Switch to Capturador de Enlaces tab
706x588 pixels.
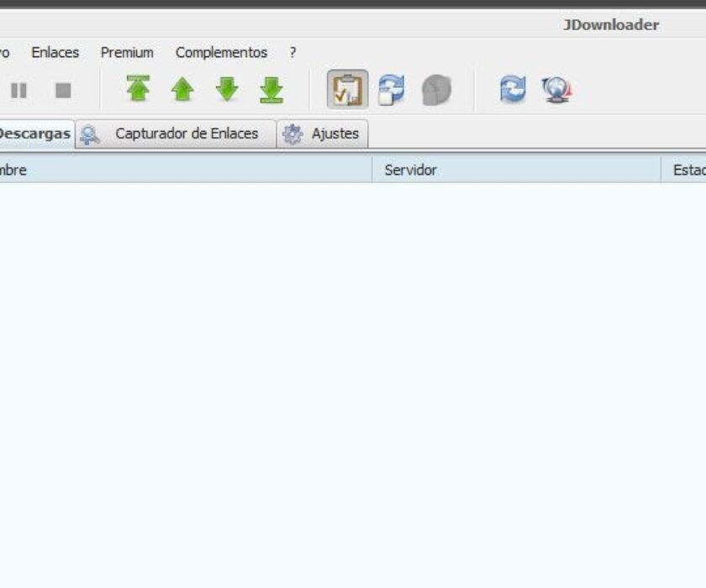point(176,134)
